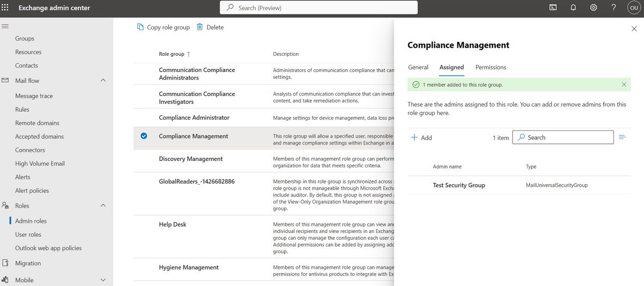Open Alerts in the sidebar
This screenshot has height=286, width=644.
pos(23,177)
